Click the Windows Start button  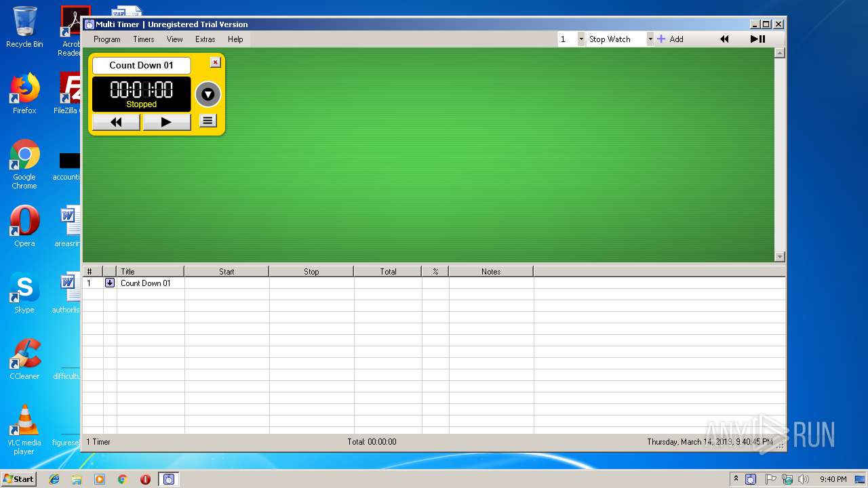[18, 479]
